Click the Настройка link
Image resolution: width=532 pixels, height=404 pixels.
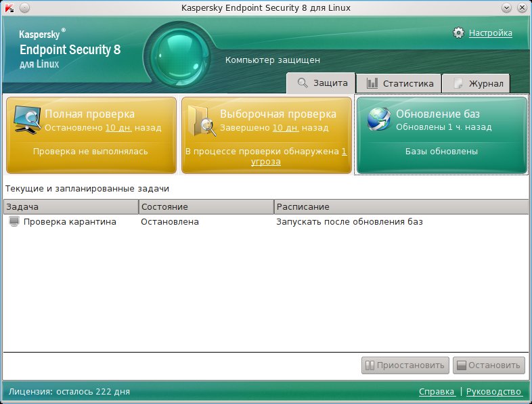(x=490, y=33)
